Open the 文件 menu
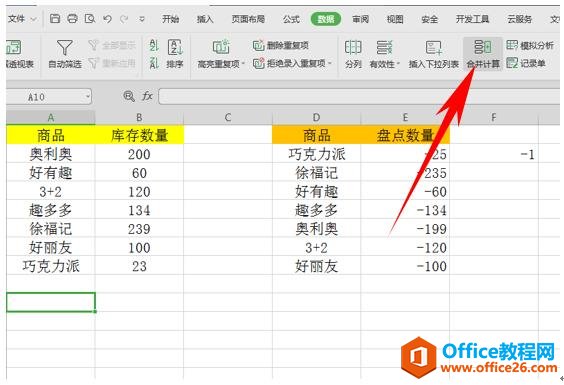 pyautogui.click(x=16, y=18)
